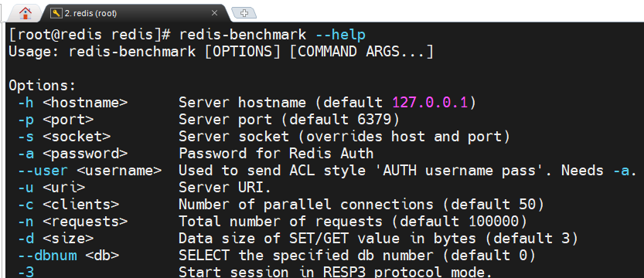Open a new tab with plus button
This screenshot has width=644, height=278.
tap(244, 13)
